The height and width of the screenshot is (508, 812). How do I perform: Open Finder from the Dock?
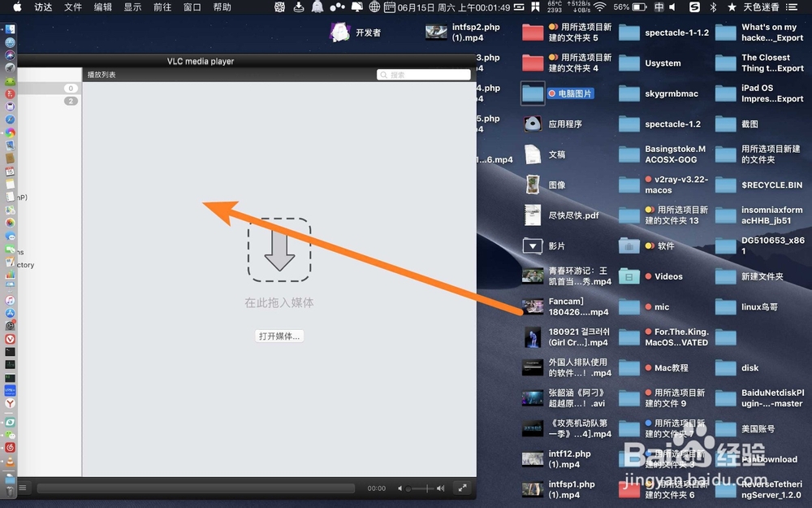pos(10,29)
